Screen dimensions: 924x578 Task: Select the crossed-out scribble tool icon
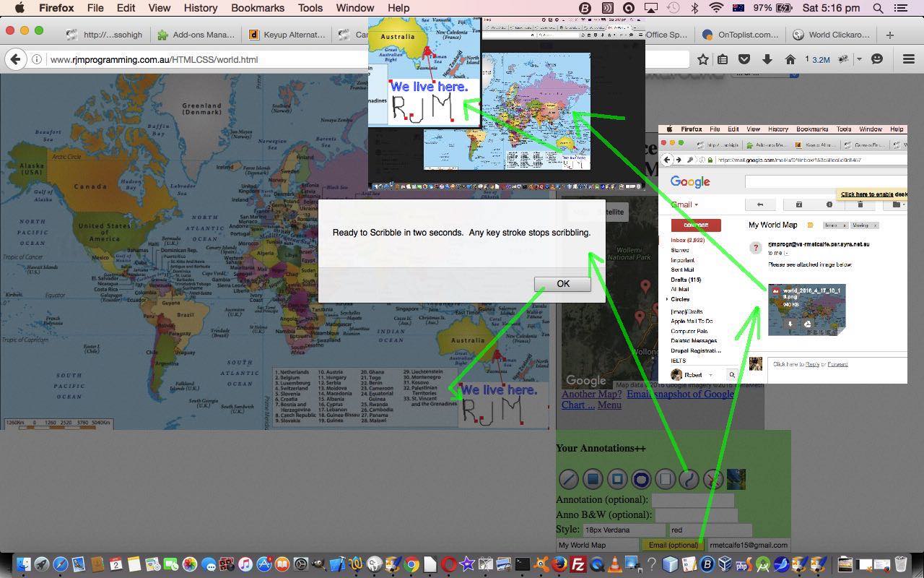pos(712,479)
